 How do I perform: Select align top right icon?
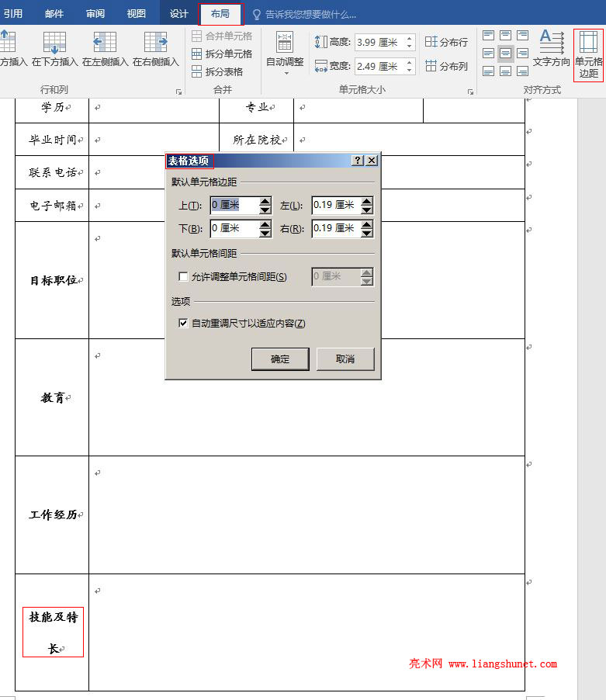522,35
